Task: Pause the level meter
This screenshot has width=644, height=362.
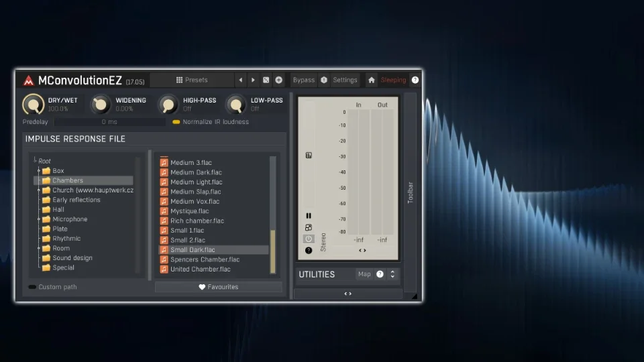Action: tap(309, 215)
